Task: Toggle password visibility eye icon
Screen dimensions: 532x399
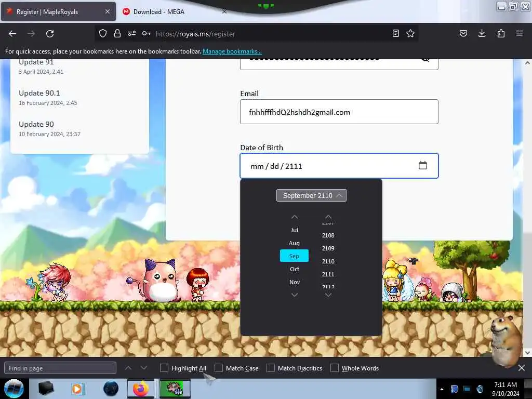Action: point(425,60)
